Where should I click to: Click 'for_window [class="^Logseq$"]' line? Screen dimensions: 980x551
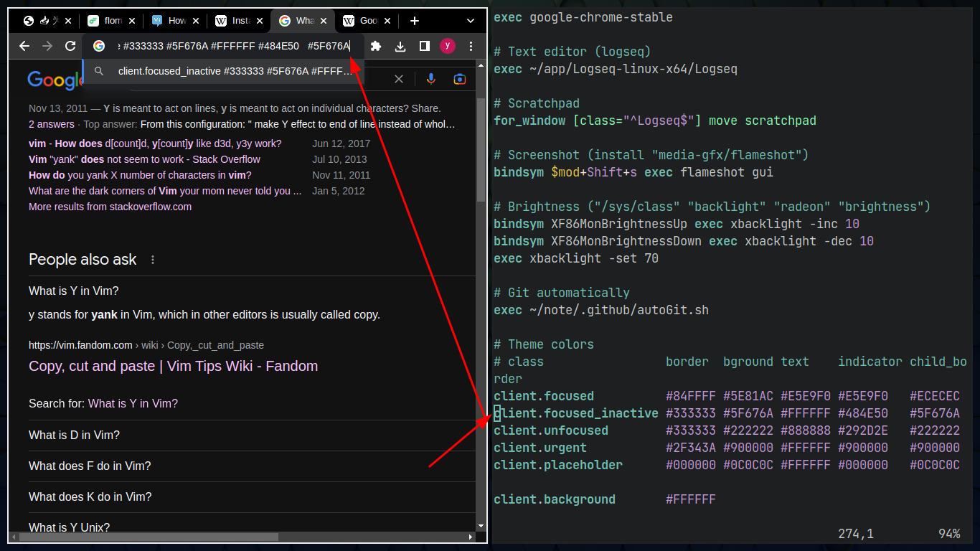coord(655,121)
